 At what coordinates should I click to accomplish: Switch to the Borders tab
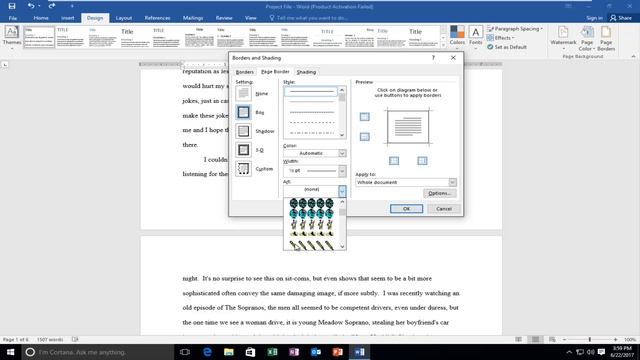coord(244,72)
